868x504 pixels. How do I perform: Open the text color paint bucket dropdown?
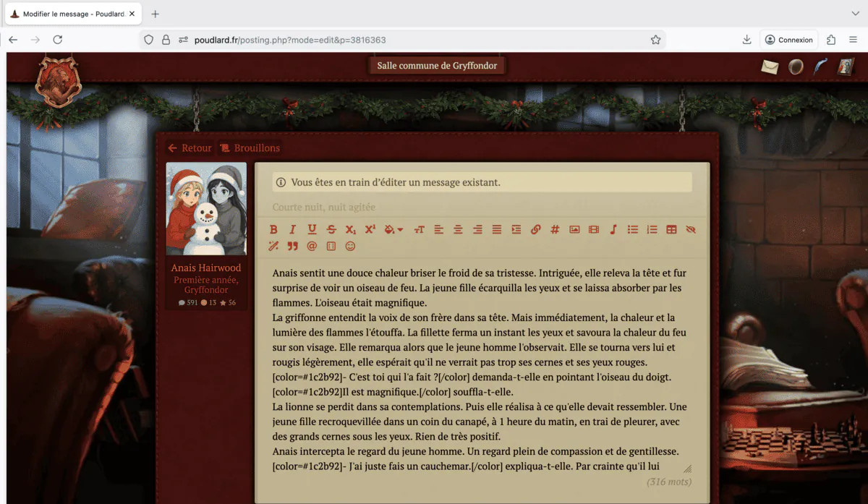[x=393, y=229]
